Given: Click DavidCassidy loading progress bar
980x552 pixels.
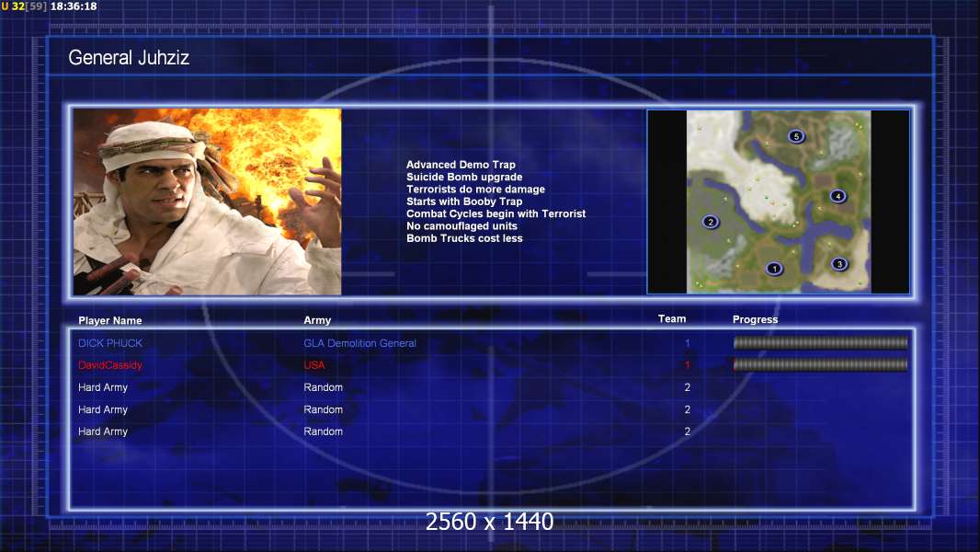Looking at the screenshot, I should 820,364.
